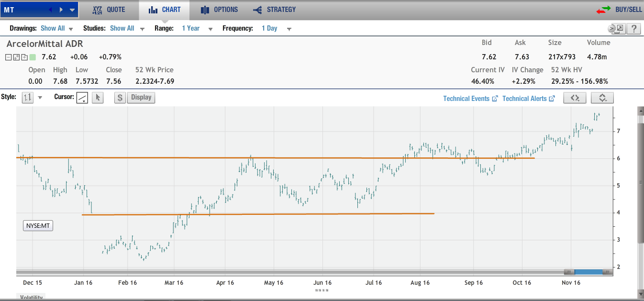Click the left handle of the range slider
644x301 pixels.
(569, 272)
